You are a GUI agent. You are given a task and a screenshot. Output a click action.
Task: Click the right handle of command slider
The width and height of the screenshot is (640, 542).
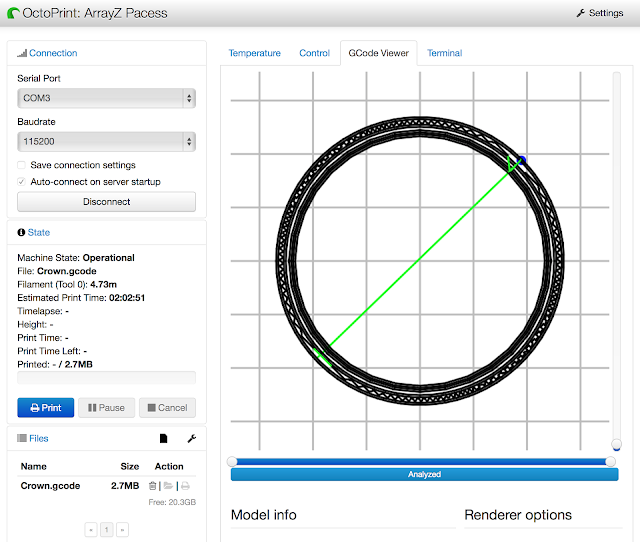click(x=611, y=462)
